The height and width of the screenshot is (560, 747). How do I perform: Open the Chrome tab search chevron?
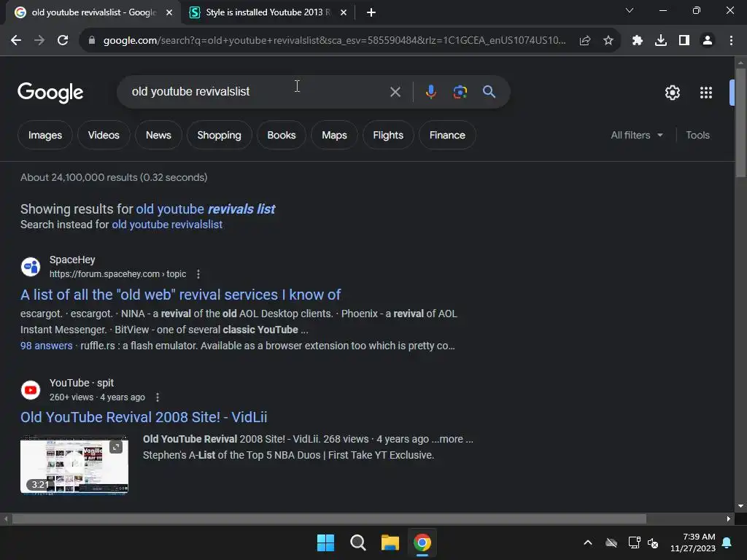[x=630, y=10]
